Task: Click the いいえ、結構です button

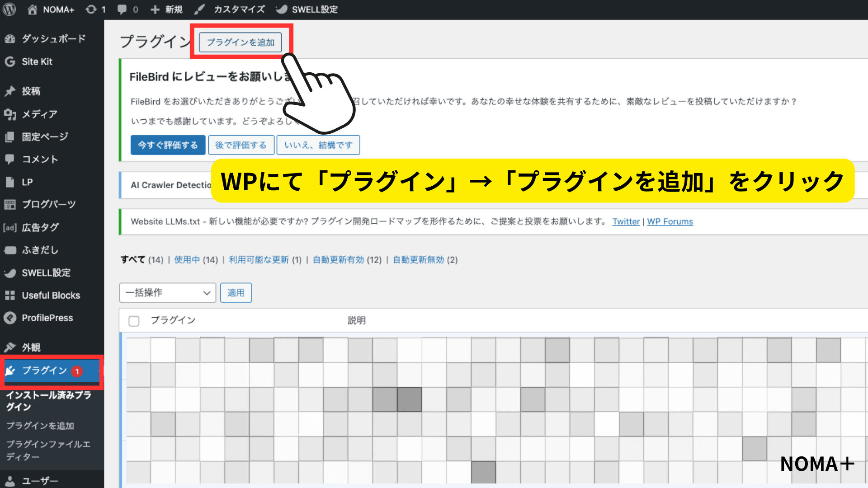Action: point(318,145)
